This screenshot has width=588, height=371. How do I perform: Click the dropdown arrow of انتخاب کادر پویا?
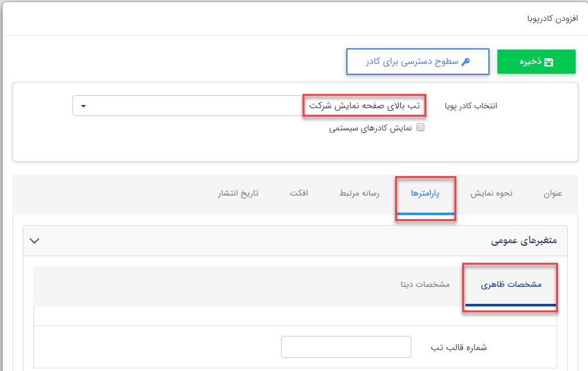pyautogui.click(x=84, y=106)
